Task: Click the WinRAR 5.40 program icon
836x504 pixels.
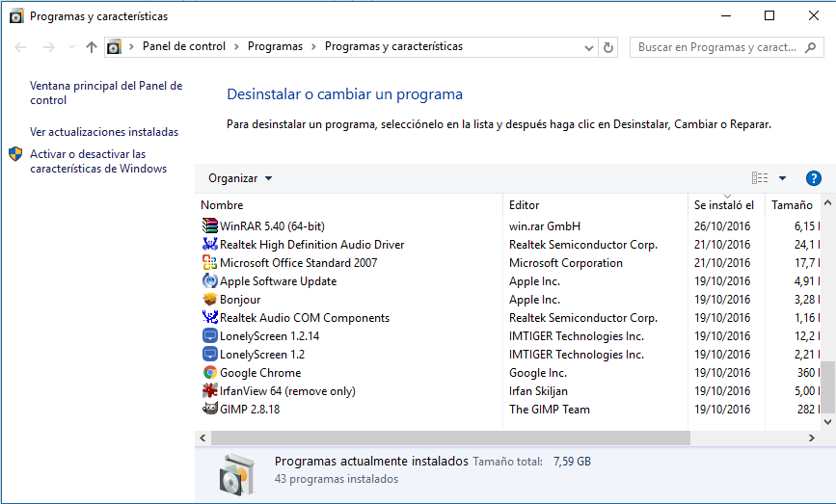Action: (x=210, y=225)
